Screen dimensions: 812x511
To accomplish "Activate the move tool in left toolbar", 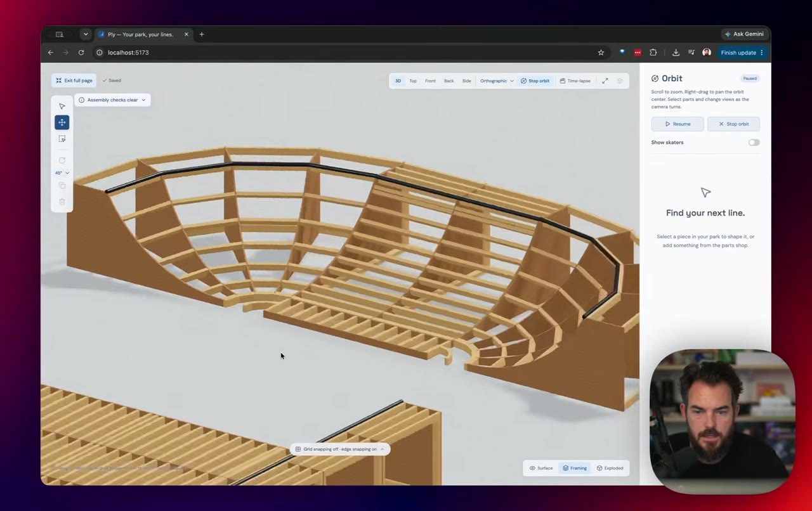I will (x=62, y=122).
